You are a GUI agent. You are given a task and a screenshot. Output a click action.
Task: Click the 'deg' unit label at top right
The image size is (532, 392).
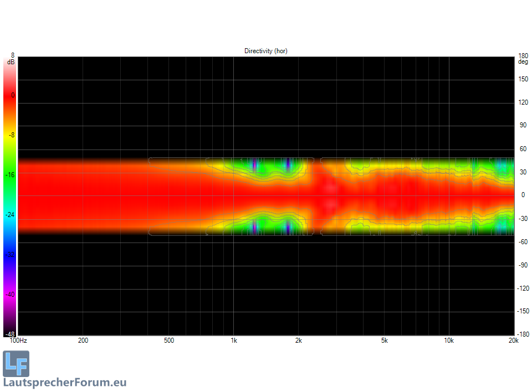523,62
